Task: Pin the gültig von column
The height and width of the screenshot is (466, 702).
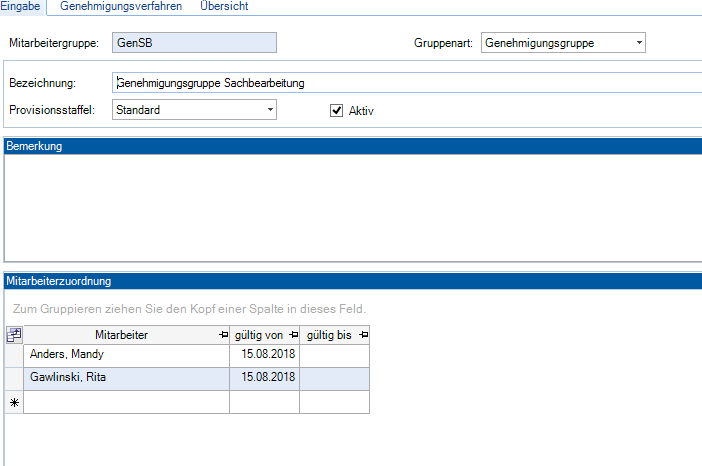Action: click(293, 335)
